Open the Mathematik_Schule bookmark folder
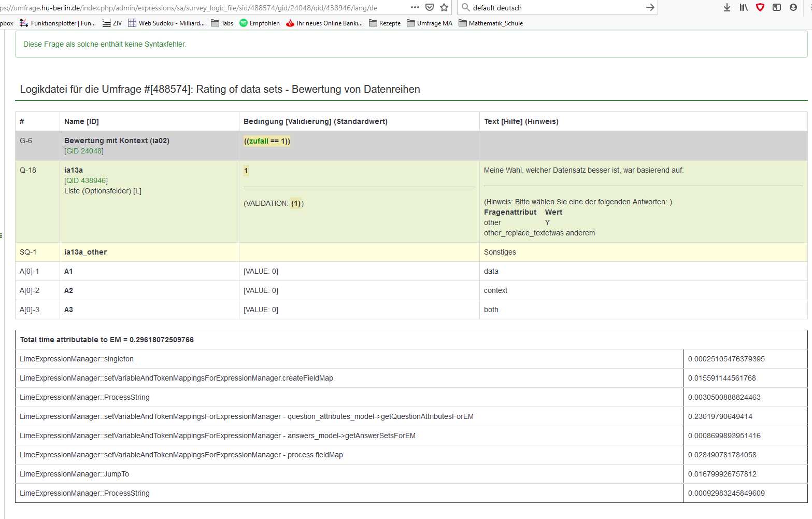The height and width of the screenshot is (519, 812). tap(491, 23)
